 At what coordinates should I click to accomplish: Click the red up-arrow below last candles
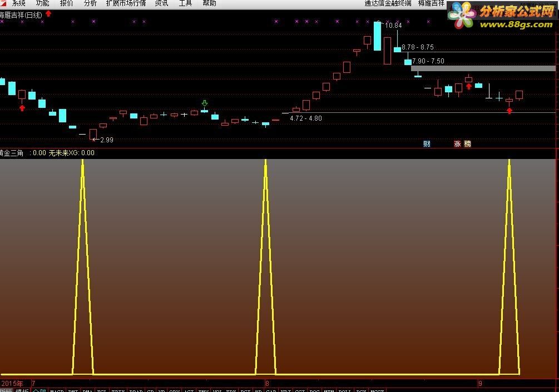509,111
